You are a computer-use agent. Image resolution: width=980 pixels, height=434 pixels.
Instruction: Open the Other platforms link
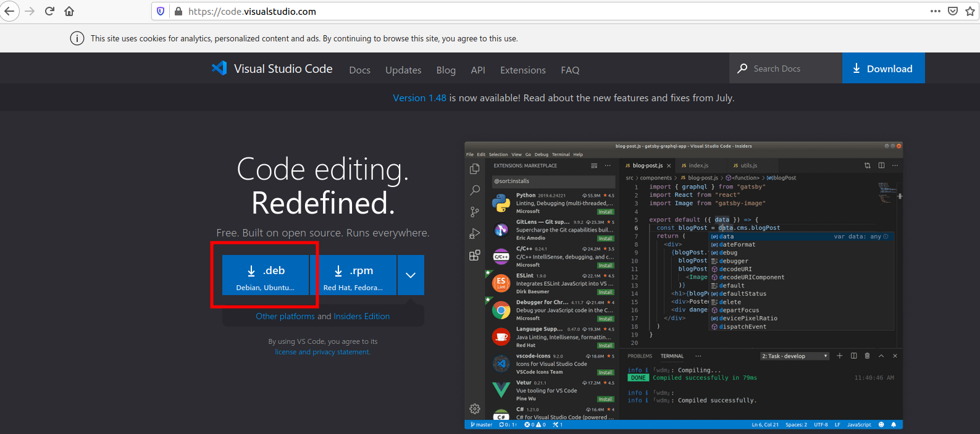tap(285, 316)
